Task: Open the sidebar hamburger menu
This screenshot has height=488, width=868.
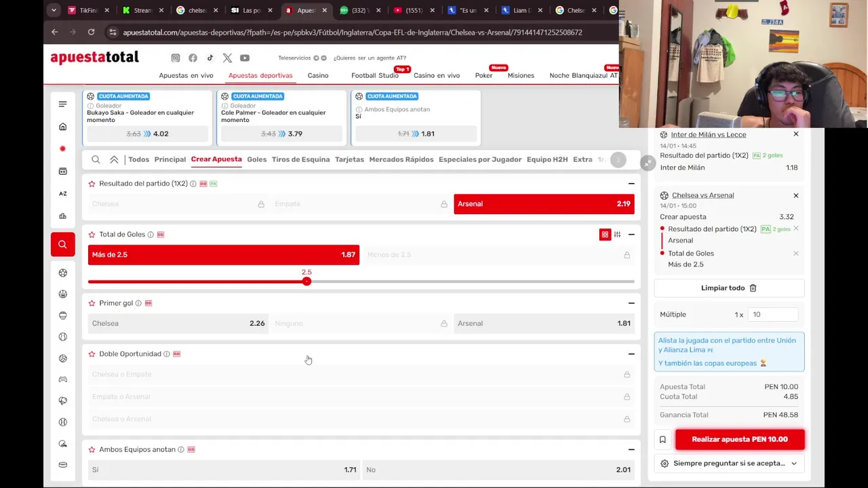Action: pos(62,104)
